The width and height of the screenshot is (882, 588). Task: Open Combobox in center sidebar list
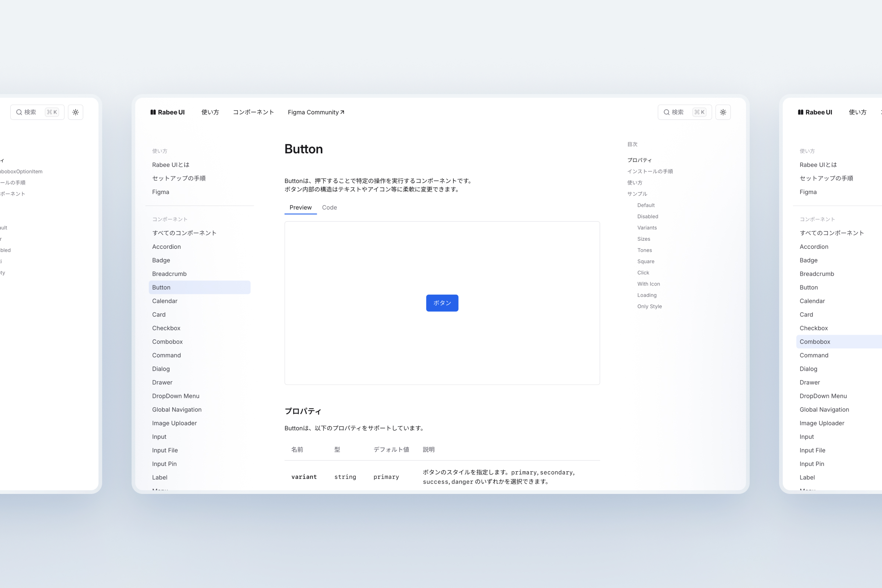(167, 342)
